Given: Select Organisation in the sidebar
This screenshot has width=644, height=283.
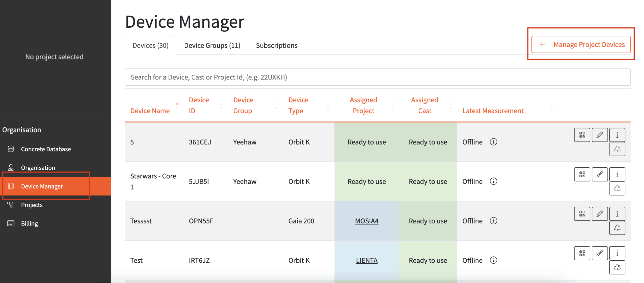Looking at the screenshot, I should coord(38,167).
